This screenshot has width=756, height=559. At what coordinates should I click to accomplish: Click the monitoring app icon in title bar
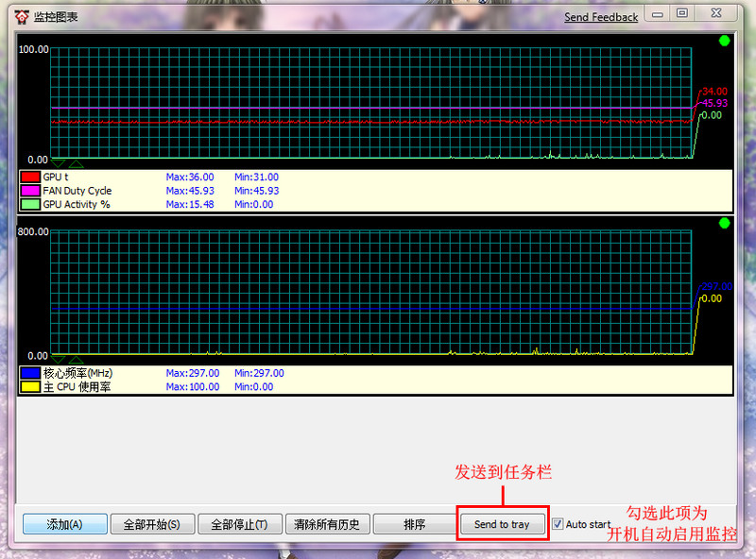coord(21,16)
